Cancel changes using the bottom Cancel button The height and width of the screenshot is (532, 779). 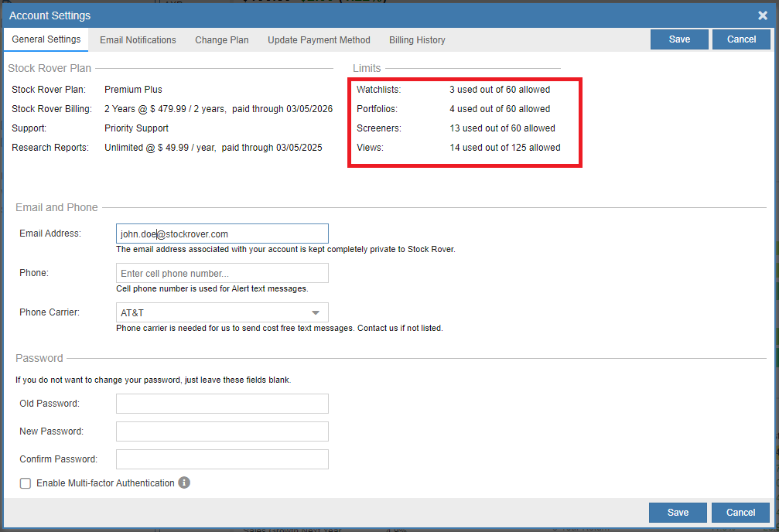pyautogui.click(x=740, y=512)
